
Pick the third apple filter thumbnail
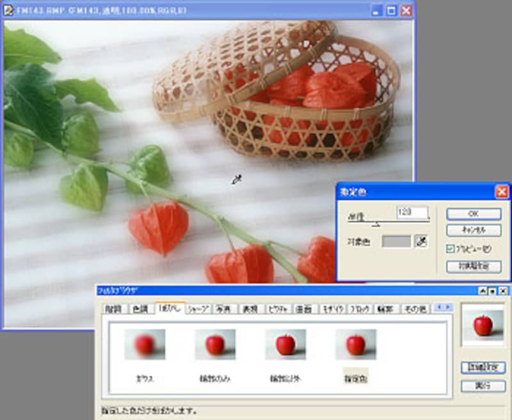[x=285, y=344]
